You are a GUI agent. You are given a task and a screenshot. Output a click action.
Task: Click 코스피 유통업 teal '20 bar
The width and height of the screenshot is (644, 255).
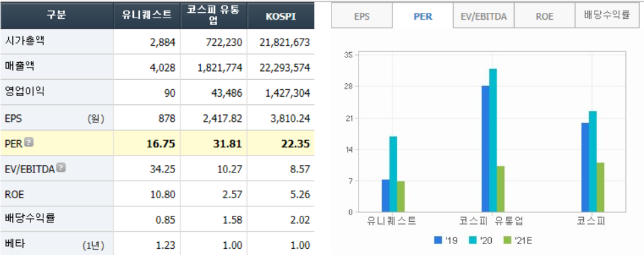[x=493, y=141]
